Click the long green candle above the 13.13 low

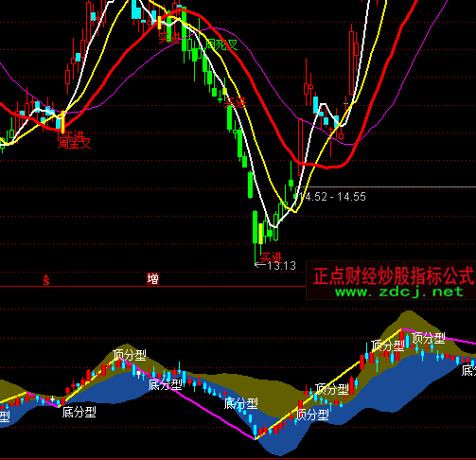click(x=256, y=227)
